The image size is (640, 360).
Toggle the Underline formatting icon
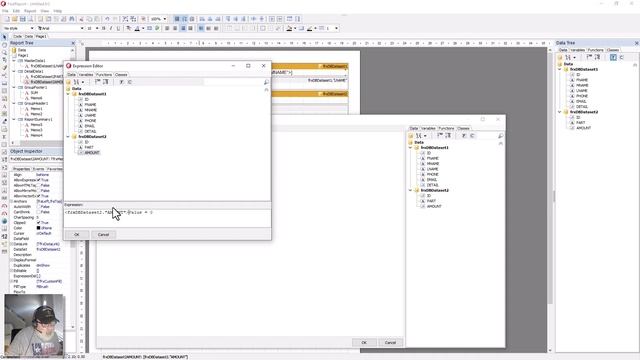[x=118, y=28]
